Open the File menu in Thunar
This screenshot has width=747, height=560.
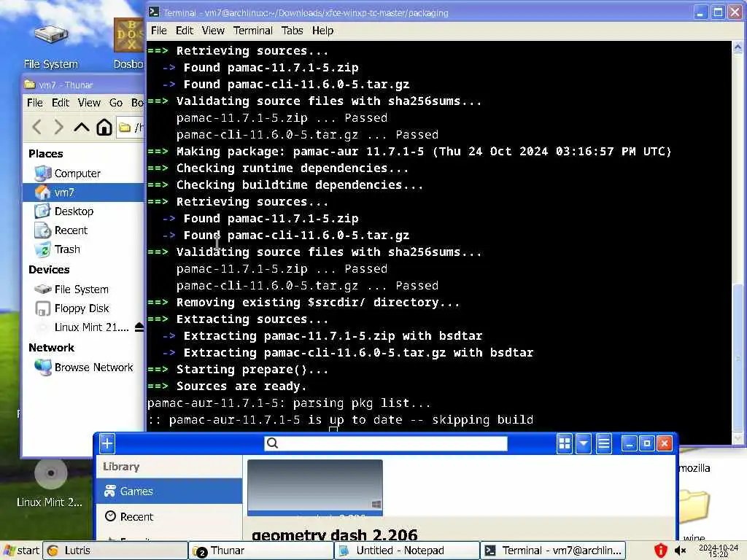(x=35, y=103)
